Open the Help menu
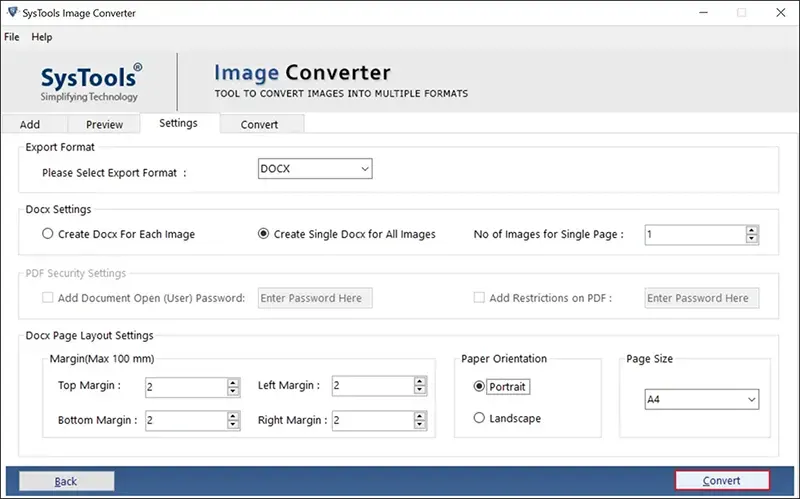Screen dimensions: 800x499 [x=42, y=37]
